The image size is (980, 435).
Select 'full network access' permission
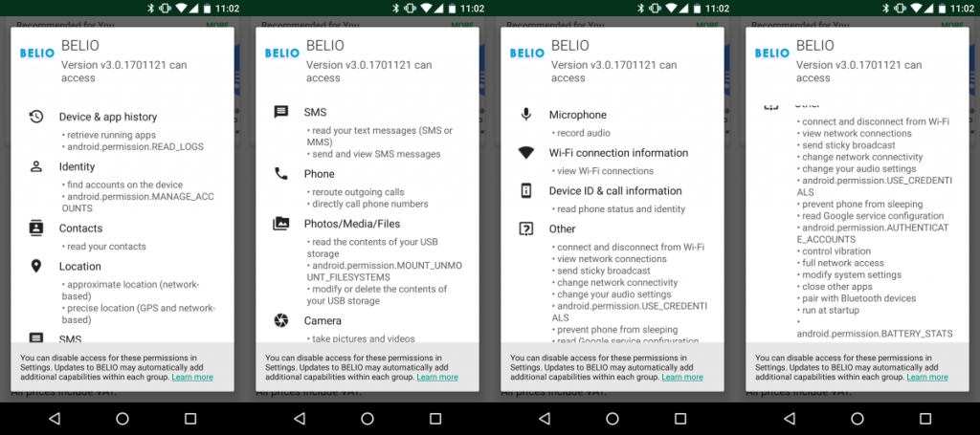[x=842, y=263]
